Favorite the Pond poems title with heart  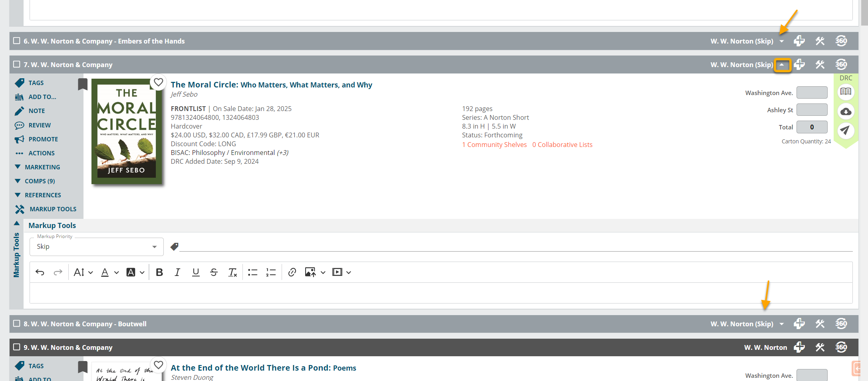pos(159,365)
